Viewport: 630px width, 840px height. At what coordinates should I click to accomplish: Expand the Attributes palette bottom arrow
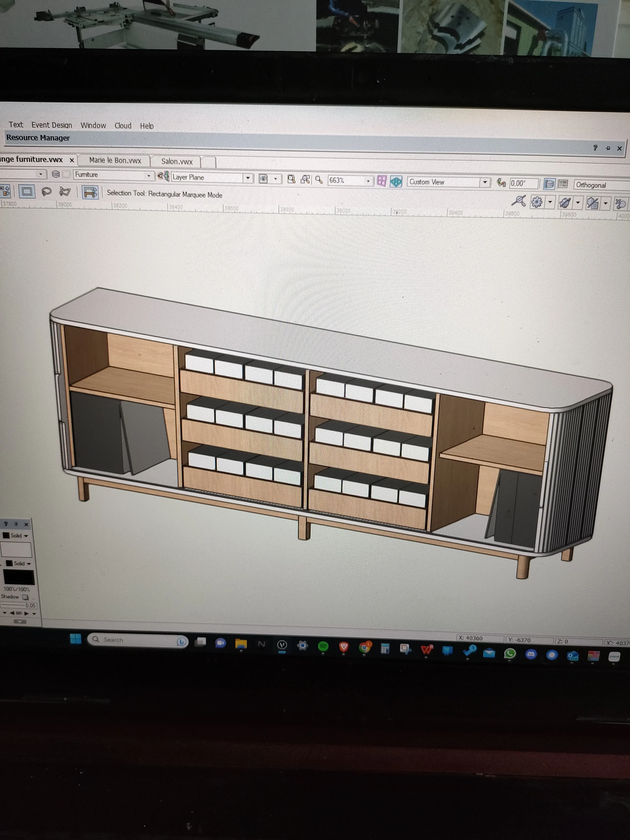pos(20,622)
